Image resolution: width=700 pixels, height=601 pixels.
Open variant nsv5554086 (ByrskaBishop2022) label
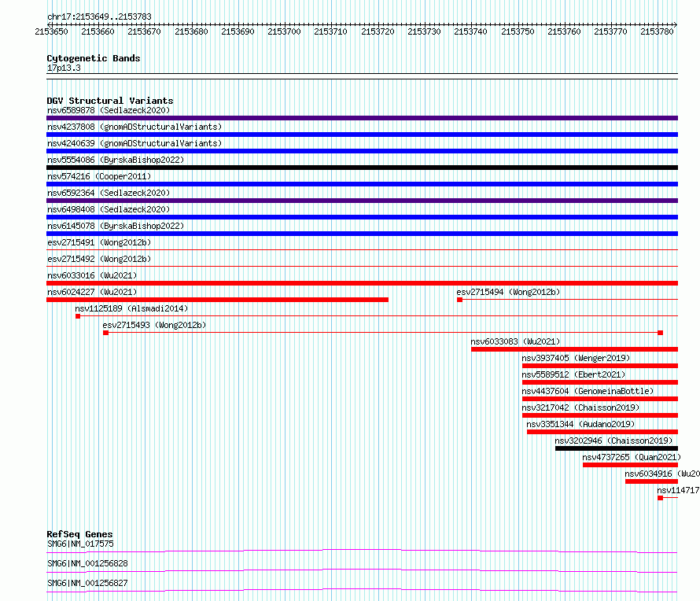(115, 160)
